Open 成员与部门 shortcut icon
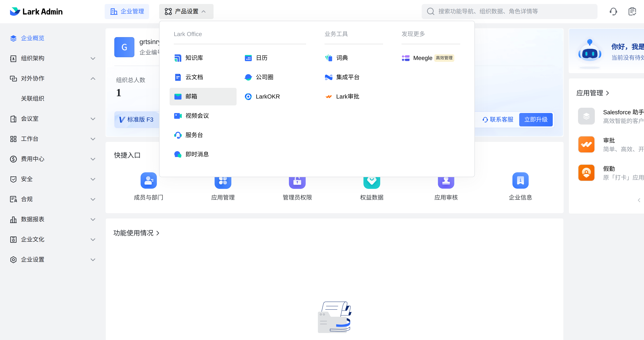 click(x=148, y=180)
